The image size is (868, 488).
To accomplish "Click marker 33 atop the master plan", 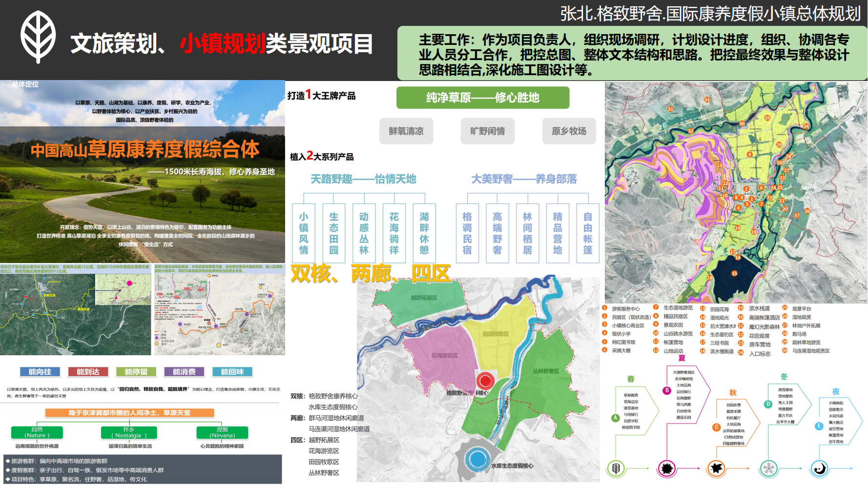I will click(x=707, y=100).
